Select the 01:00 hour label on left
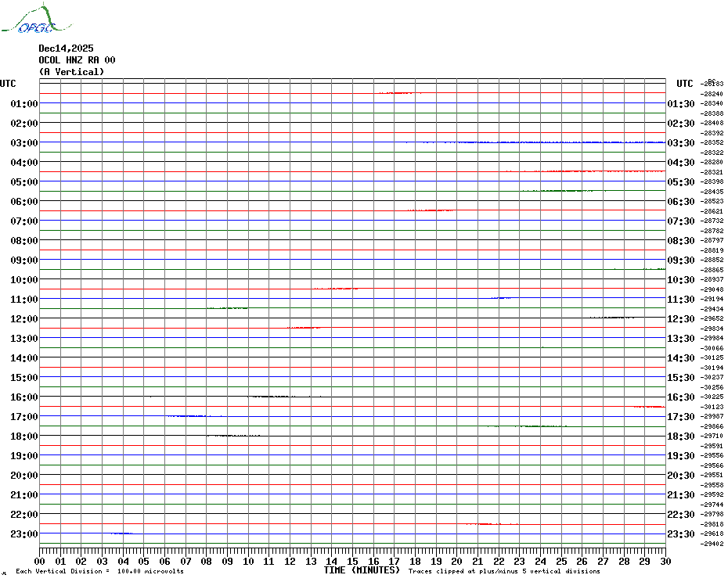 point(24,104)
